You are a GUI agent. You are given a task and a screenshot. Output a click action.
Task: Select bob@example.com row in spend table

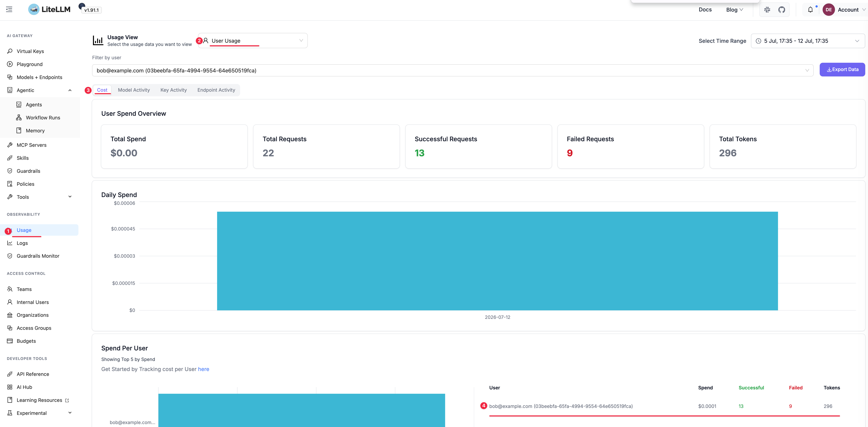[664, 406]
